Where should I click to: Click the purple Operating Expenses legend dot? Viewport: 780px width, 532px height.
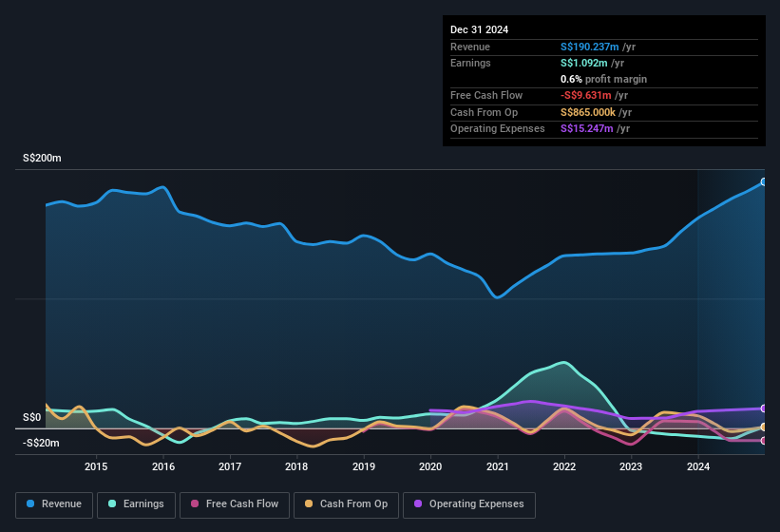(418, 503)
